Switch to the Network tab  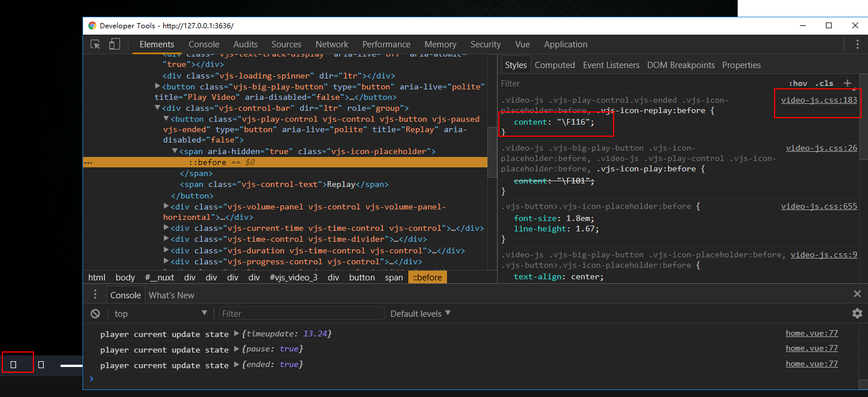(x=332, y=44)
